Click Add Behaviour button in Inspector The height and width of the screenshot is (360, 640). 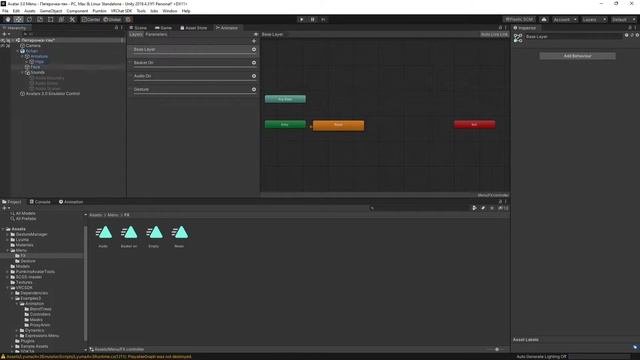(578, 56)
